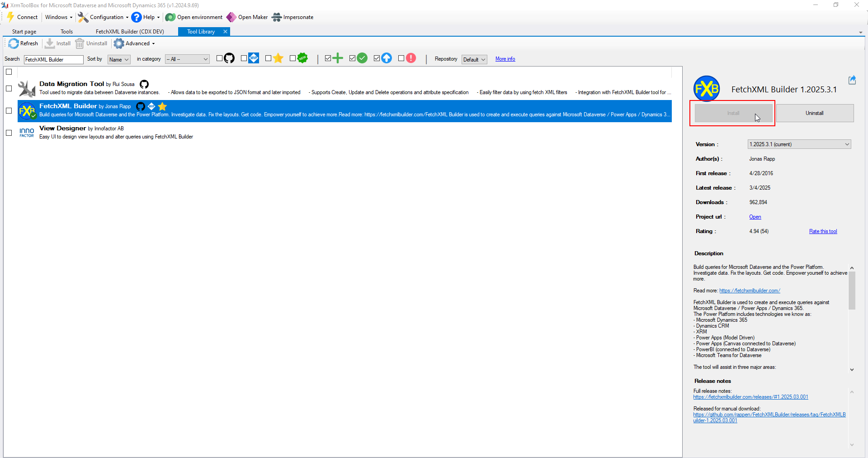Switch to the Tools tab

tap(67, 32)
